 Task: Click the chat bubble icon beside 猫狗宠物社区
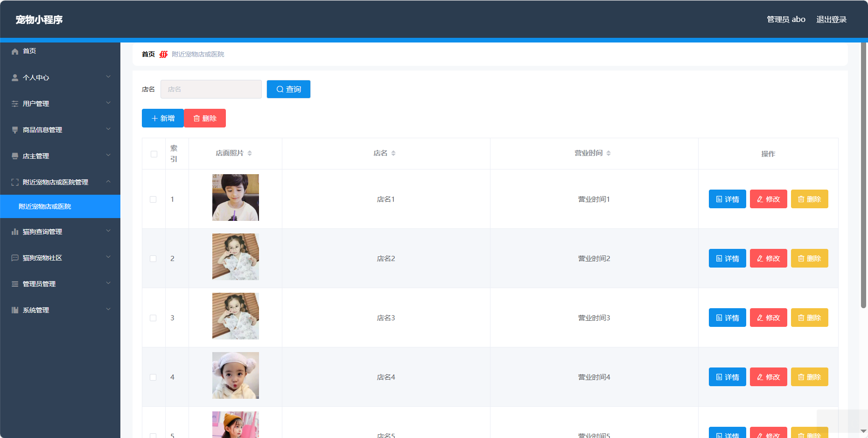pos(15,258)
